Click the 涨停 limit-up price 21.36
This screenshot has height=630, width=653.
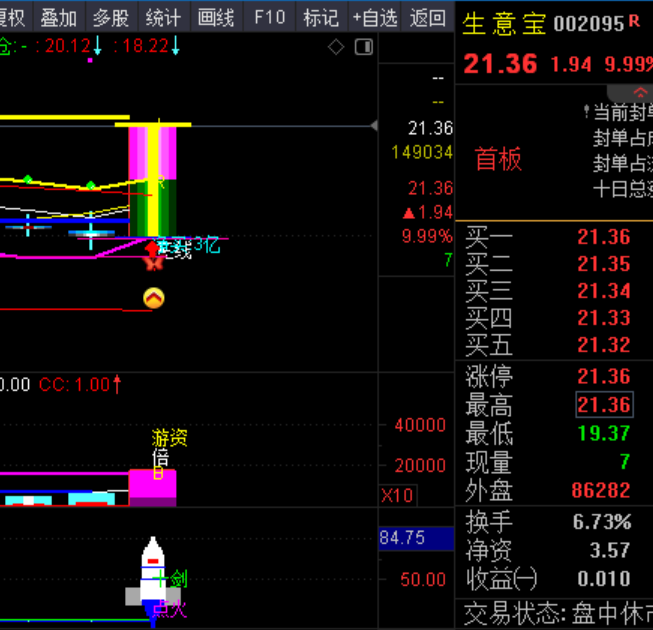pos(603,376)
